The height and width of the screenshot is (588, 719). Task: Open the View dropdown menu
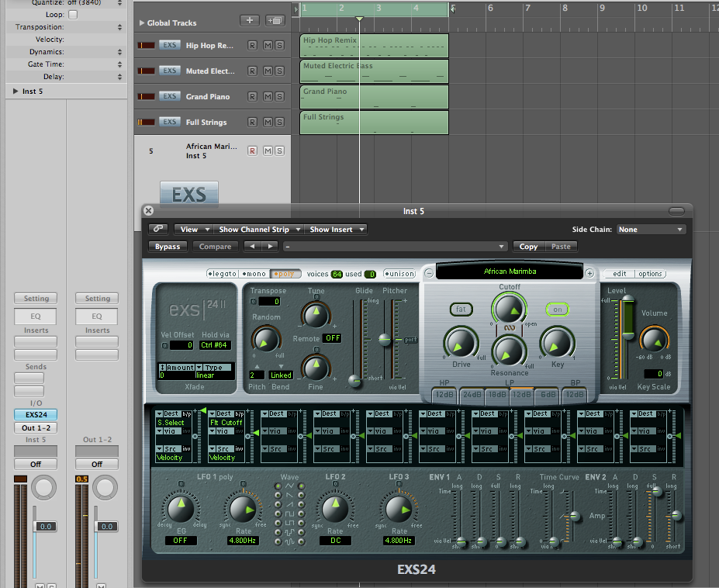click(193, 229)
